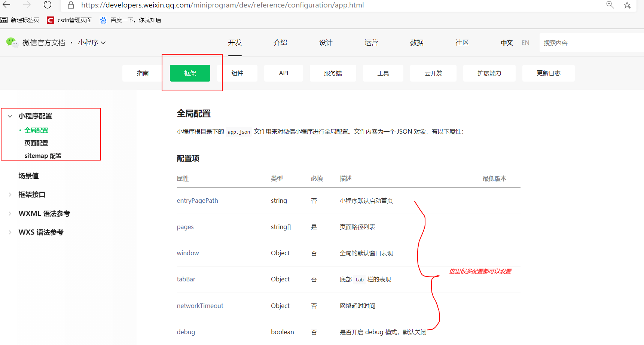Expand the 框架接口 sidebar section
The image size is (644, 345).
10,194
